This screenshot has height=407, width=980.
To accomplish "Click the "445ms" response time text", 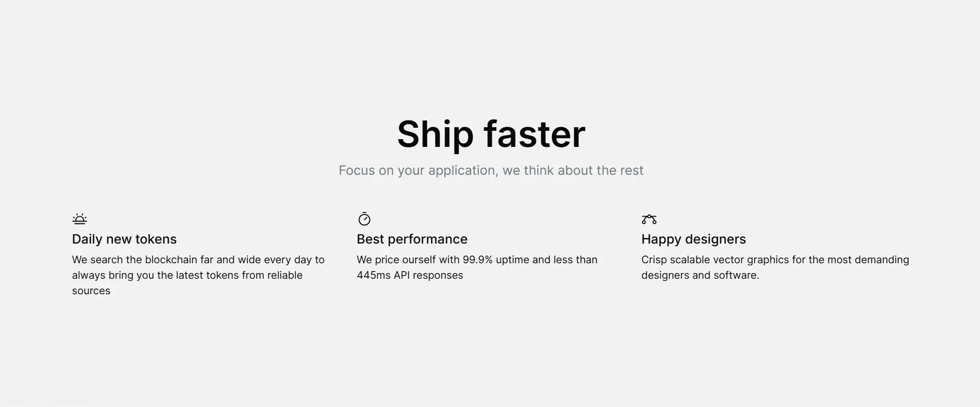I will pyautogui.click(x=373, y=275).
